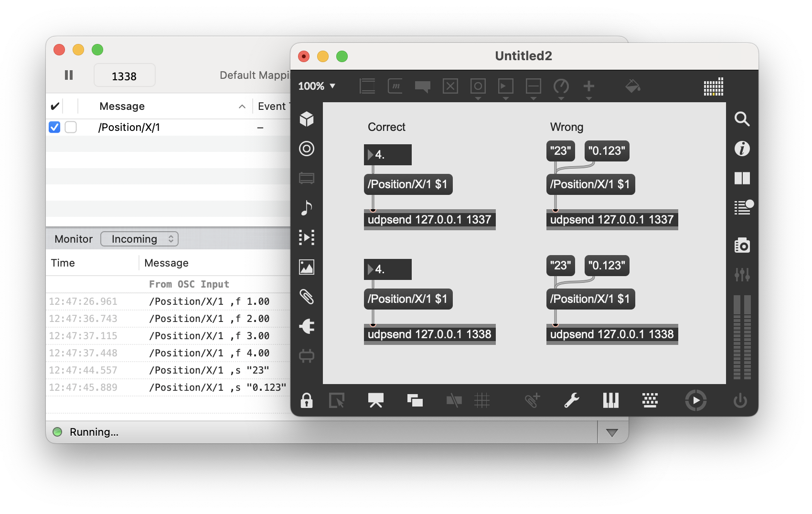
Task: Click the upper Correct number box 4.
Action: click(388, 155)
